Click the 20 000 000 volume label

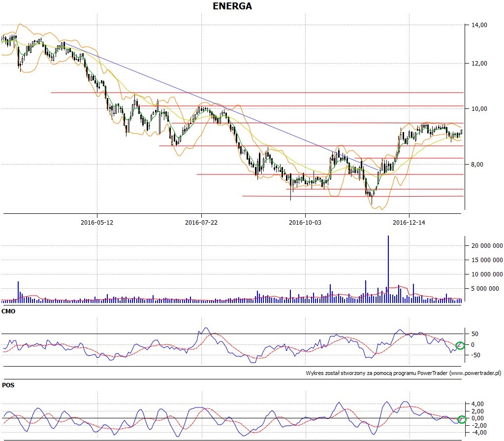pyautogui.click(x=487, y=245)
